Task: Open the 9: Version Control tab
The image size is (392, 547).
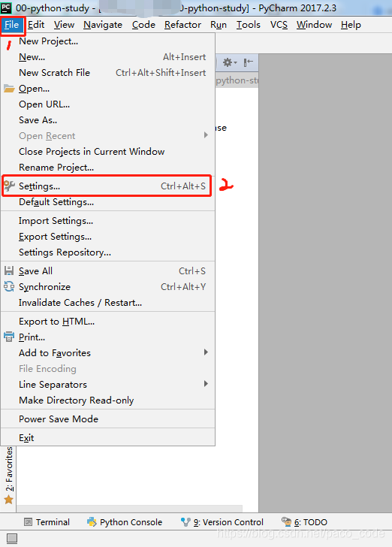Action: point(222,522)
